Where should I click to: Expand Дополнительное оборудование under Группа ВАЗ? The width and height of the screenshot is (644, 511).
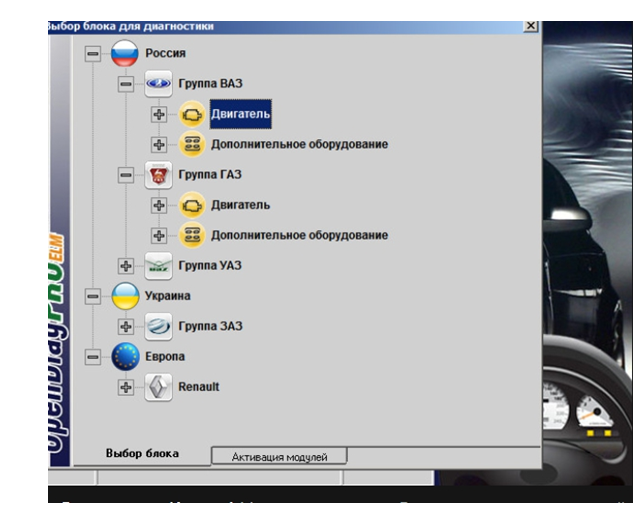[159, 145]
